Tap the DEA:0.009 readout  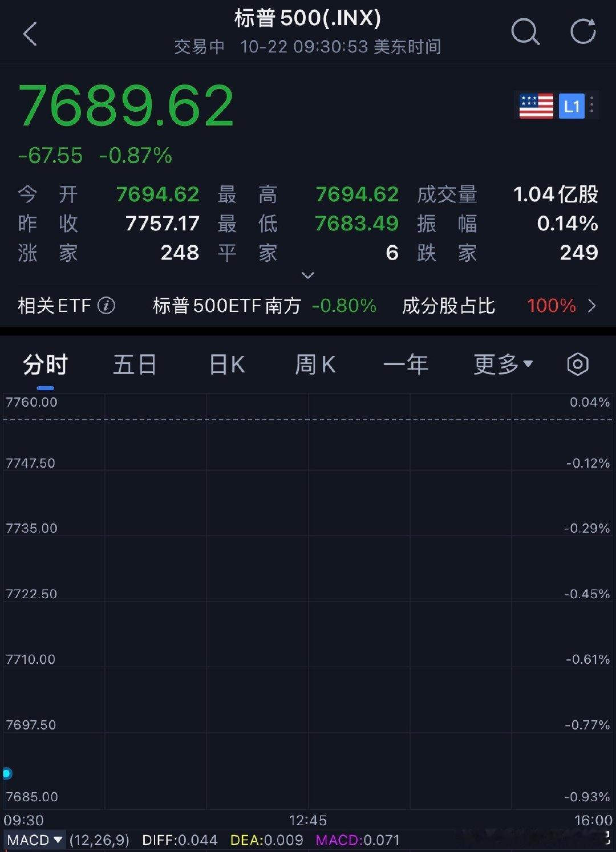pos(267,840)
